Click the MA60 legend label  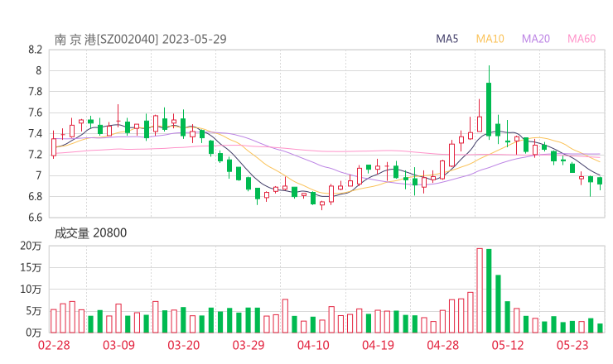(x=582, y=39)
